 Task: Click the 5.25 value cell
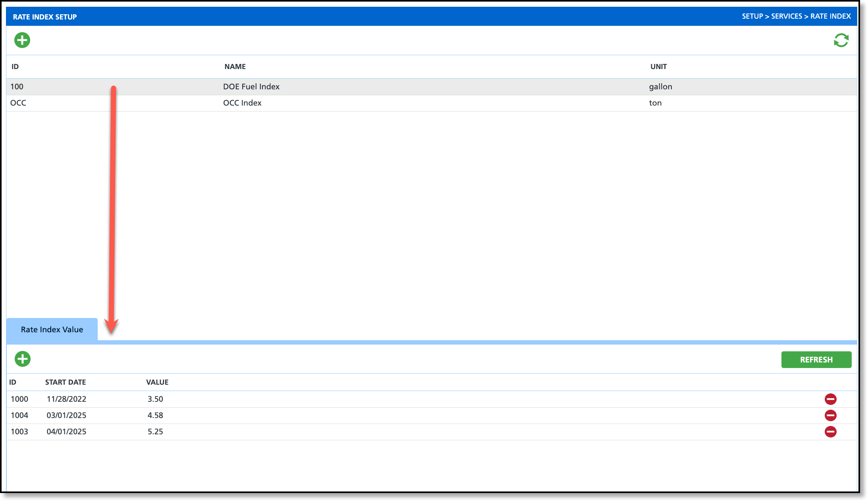155,432
